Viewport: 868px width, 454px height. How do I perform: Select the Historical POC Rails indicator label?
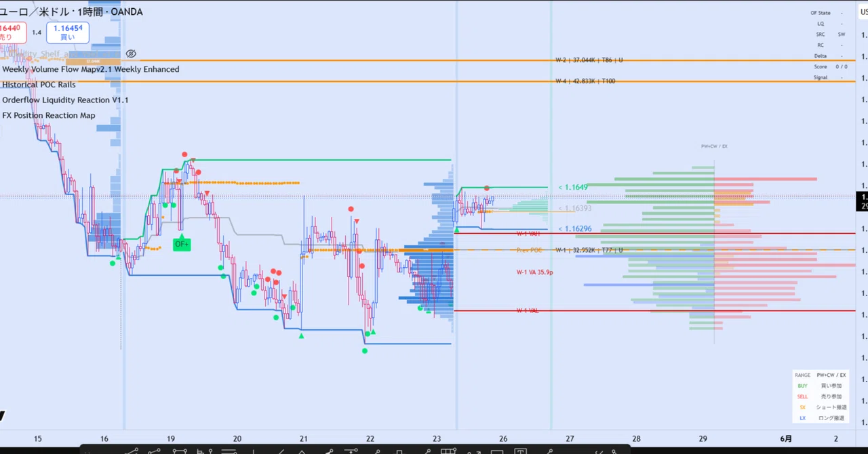pyautogui.click(x=39, y=85)
